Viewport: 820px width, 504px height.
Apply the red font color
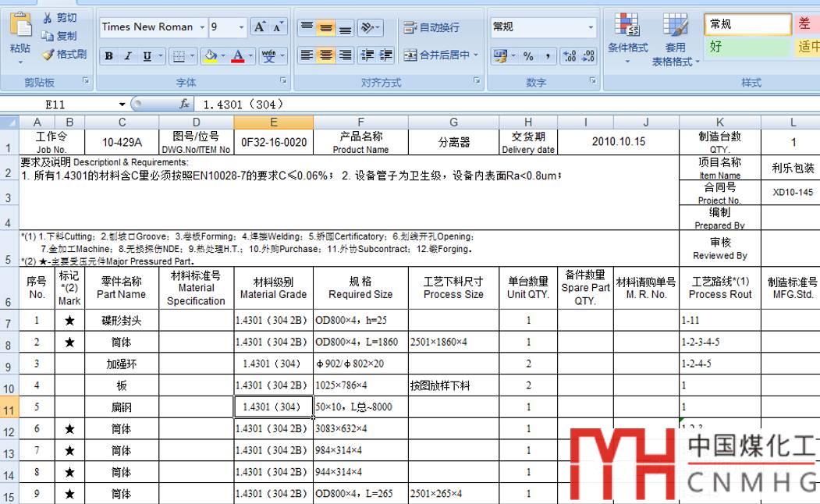pyautogui.click(x=238, y=55)
